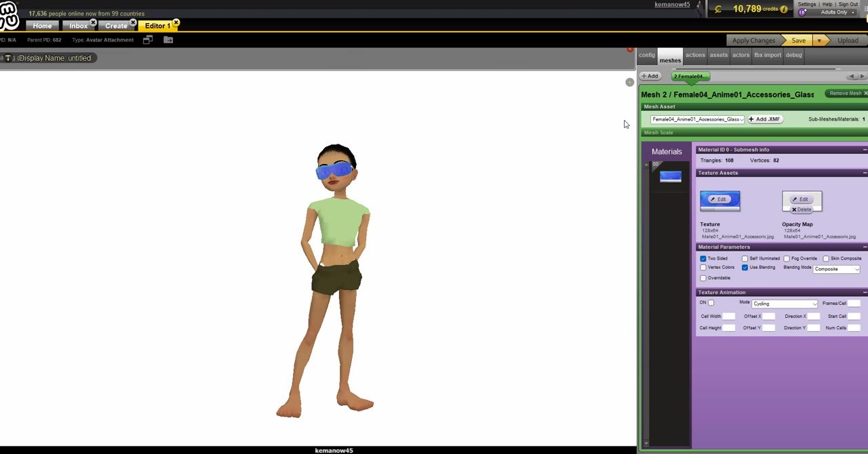This screenshot has width=868, height=454.
Task: Click the Cell Width input field
Action: coord(728,316)
